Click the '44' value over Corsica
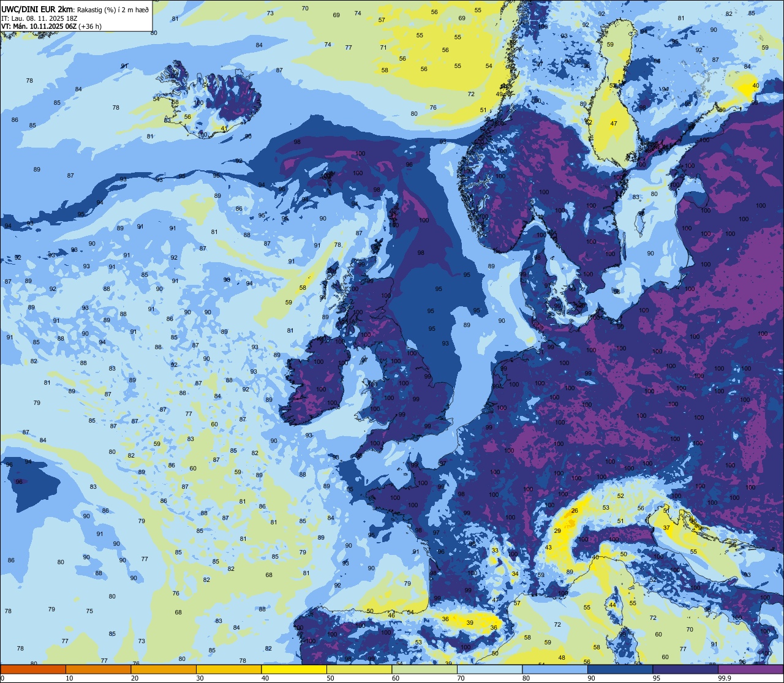 [x=612, y=605]
